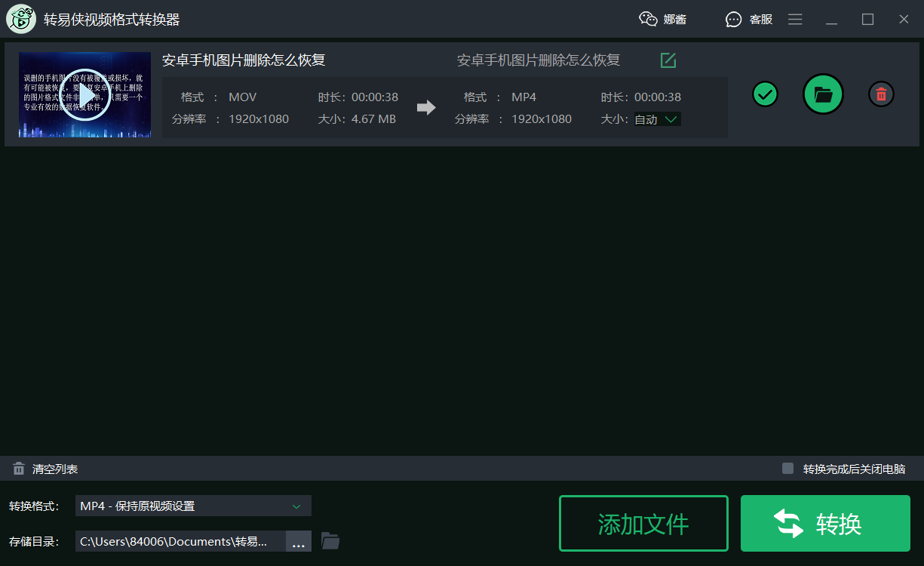Play the video preview thumbnail
Image resolution: width=924 pixels, height=566 pixels.
coord(84,94)
